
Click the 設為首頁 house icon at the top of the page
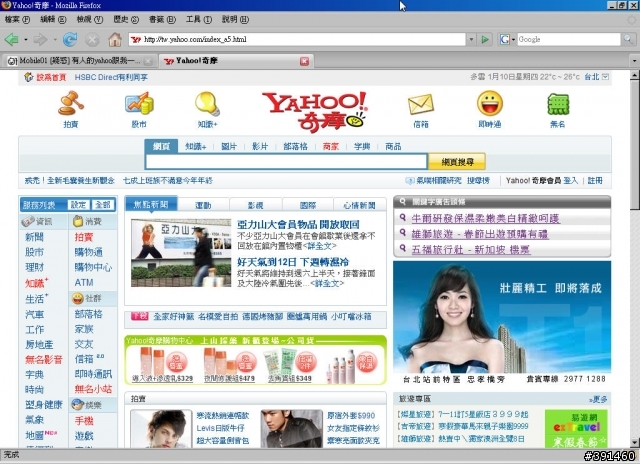pyautogui.click(x=28, y=77)
